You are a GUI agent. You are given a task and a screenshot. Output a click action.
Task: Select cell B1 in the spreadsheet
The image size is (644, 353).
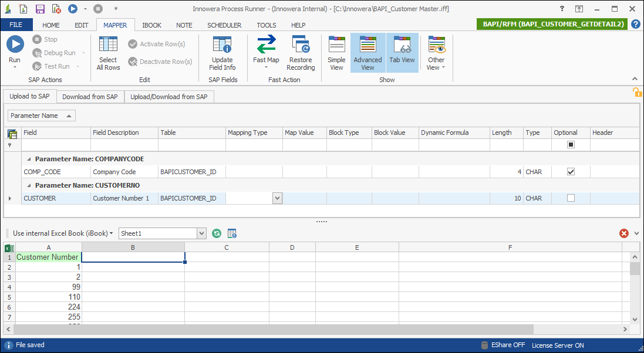(133, 256)
